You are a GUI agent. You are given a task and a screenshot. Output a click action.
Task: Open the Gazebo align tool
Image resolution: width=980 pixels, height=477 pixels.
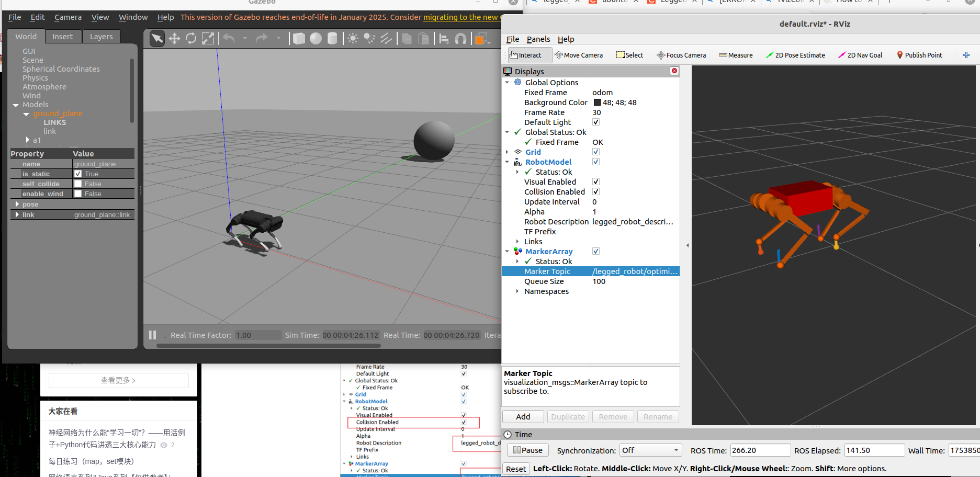[x=444, y=38]
